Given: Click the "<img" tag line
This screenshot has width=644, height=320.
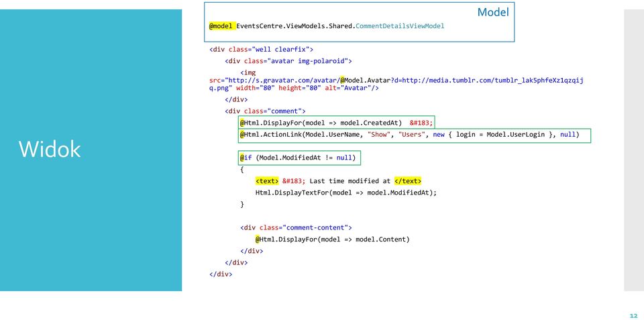Looking at the screenshot, I should click(x=248, y=72).
